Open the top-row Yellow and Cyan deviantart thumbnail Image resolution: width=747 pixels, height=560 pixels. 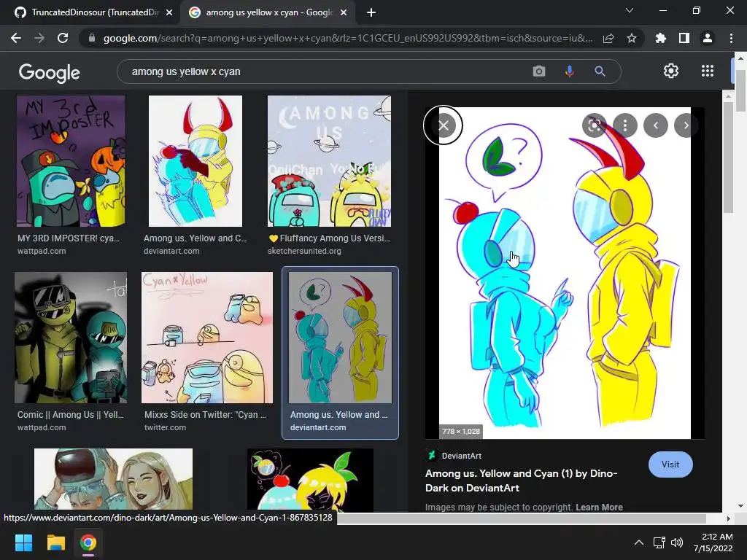pyautogui.click(x=196, y=161)
